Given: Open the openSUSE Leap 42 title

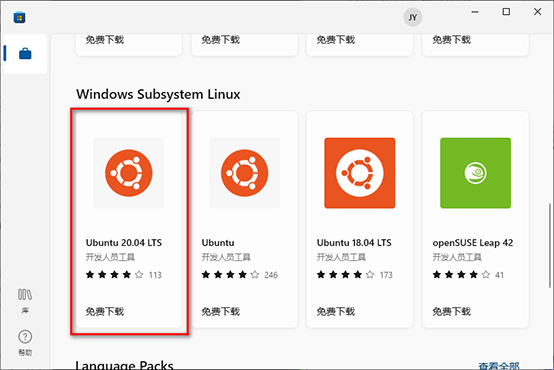Looking at the screenshot, I should pos(473,243).
